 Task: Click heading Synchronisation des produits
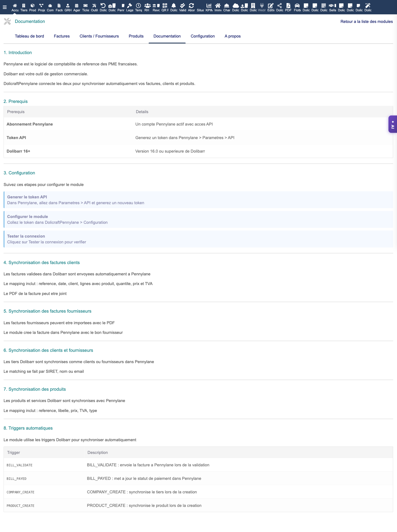pos(35,389)
